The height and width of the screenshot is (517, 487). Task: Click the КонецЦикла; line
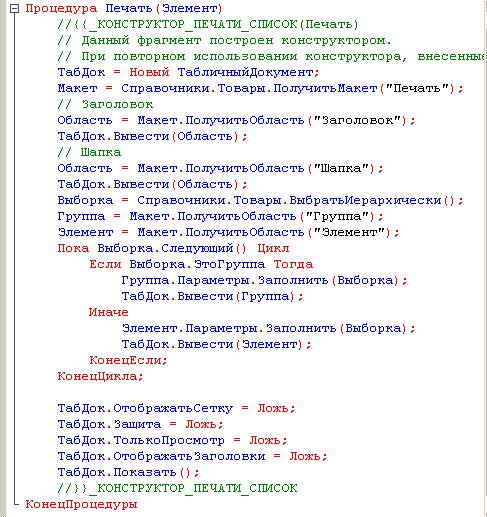(x=100, y=376)
